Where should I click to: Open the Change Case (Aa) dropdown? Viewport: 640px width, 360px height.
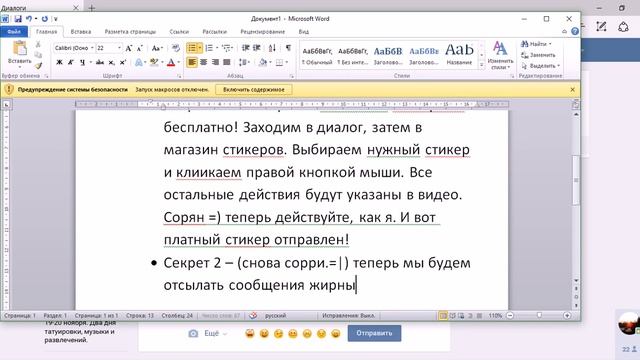(157, 48)
